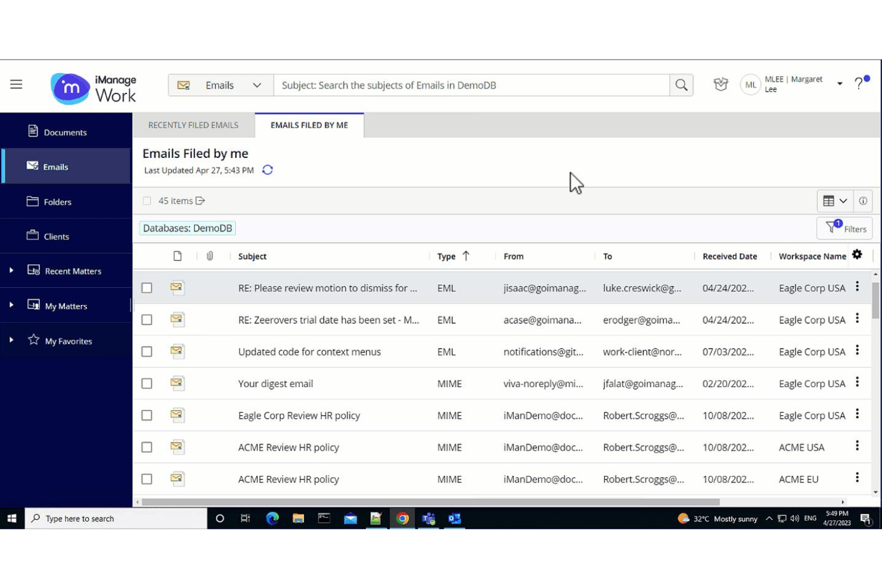Remove the Databases DemoDB filter chip
Screen dimensions: 882x588
coord(187,228)
